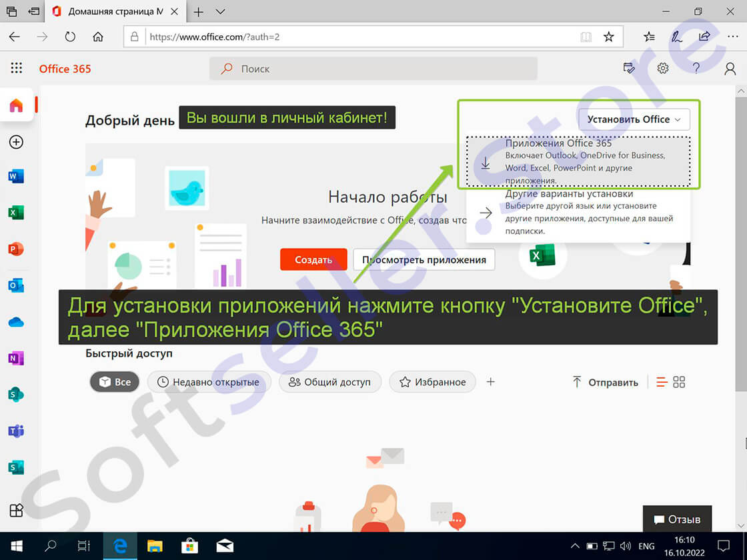Open Excel from the left sidebar
Viewport: 747px width, 560px height.
pyautogui.click(x=16, y=213)
